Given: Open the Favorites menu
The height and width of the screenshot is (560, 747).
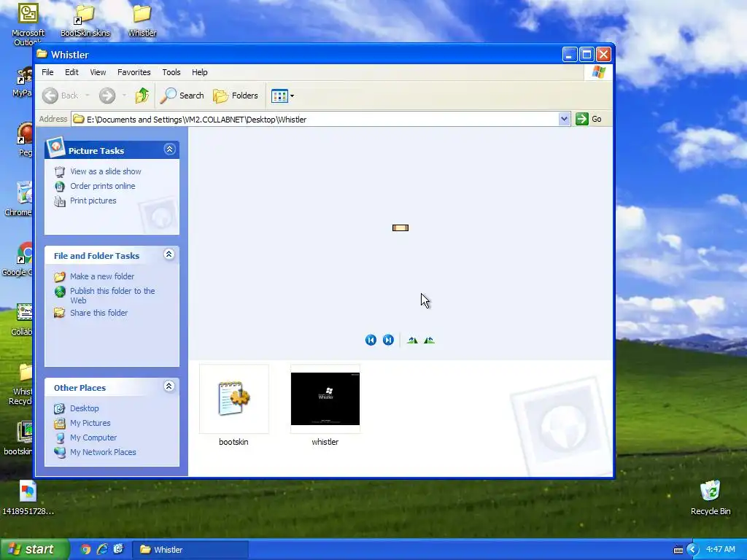Looking at the screenshot, I should (x=134, y=72).
